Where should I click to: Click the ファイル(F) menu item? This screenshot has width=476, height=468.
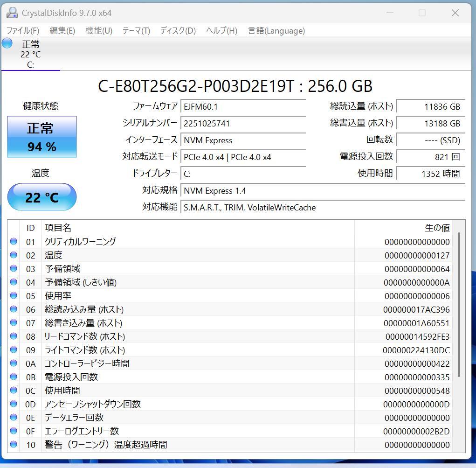click(x=21, y=31)
